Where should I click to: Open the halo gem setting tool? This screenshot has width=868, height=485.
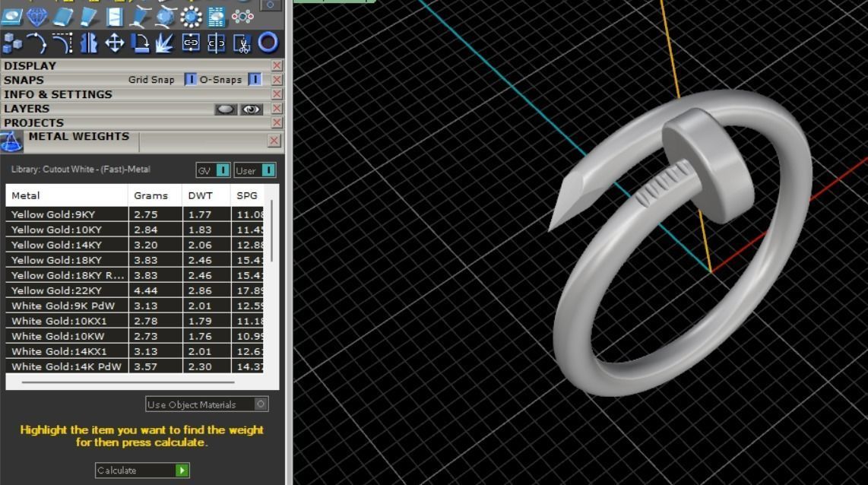191,17
